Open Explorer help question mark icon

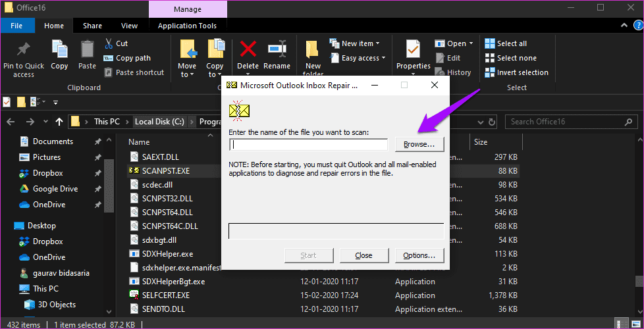point(638,26)
